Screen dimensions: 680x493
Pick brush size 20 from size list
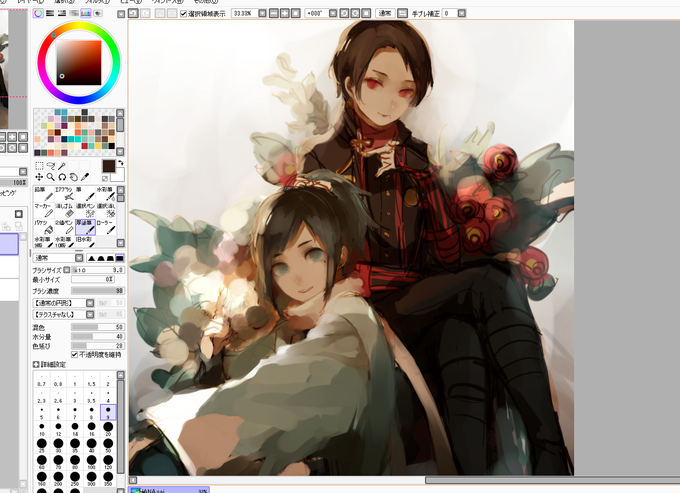click(108, 429)
